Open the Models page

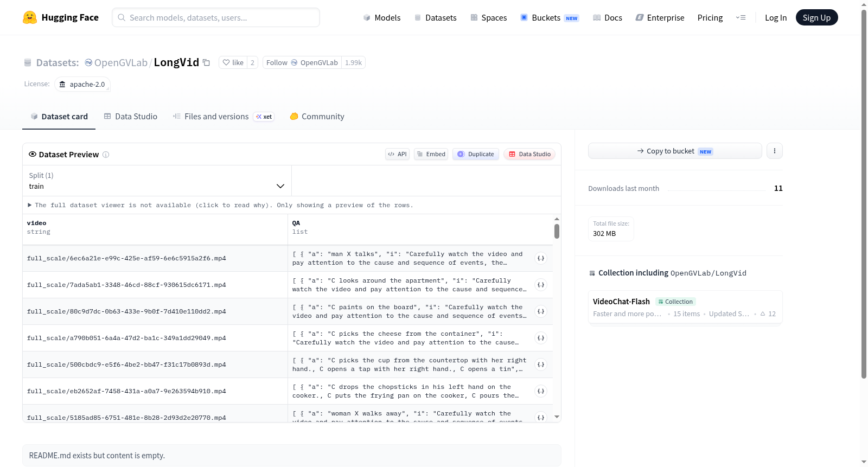click(382, 17)
